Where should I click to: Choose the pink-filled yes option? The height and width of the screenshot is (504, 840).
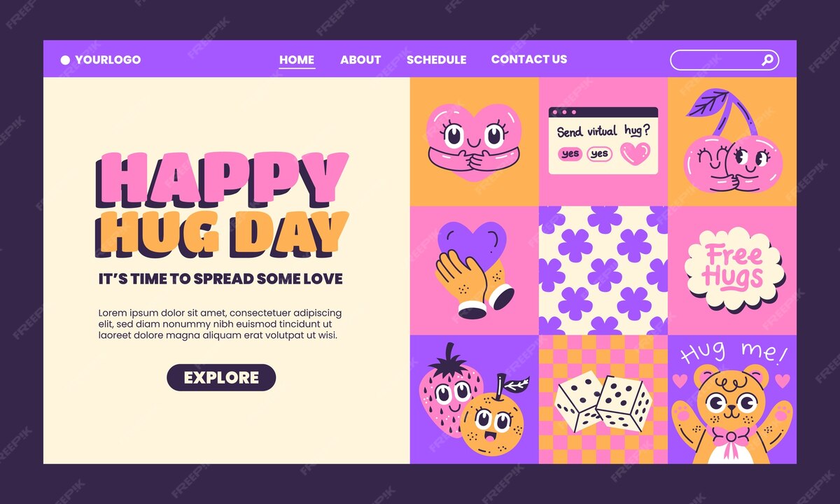[x=571, y=153]
